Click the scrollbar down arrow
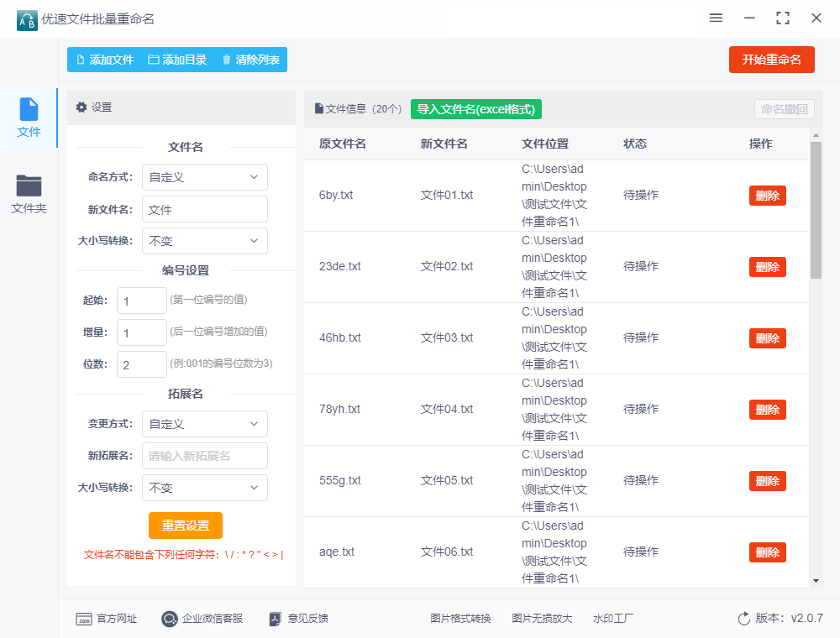This screenshot has height=638, width=840. pyautogui.click(x=816, y=581)
